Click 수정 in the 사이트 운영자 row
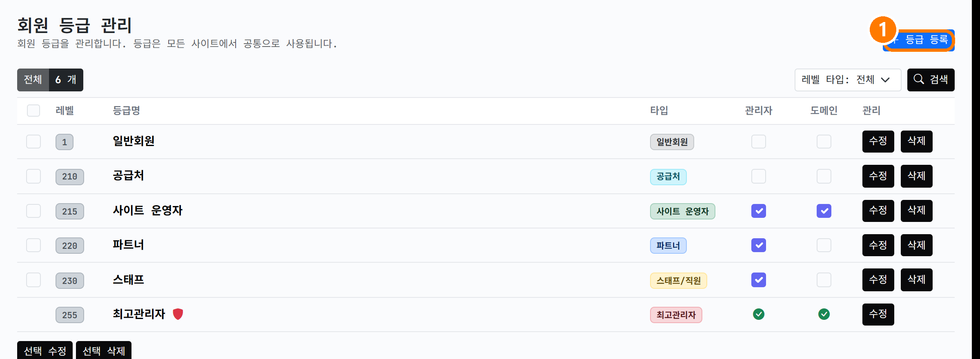 click(878, 211)
